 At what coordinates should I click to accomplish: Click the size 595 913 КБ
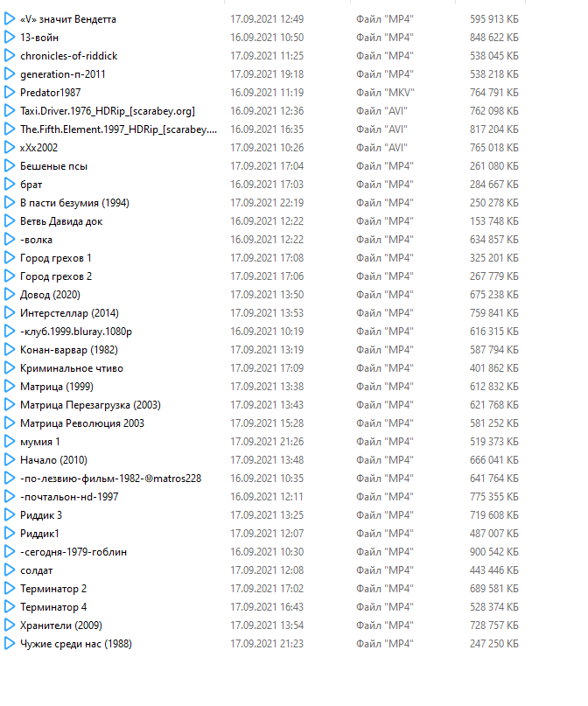click(493, 19)
